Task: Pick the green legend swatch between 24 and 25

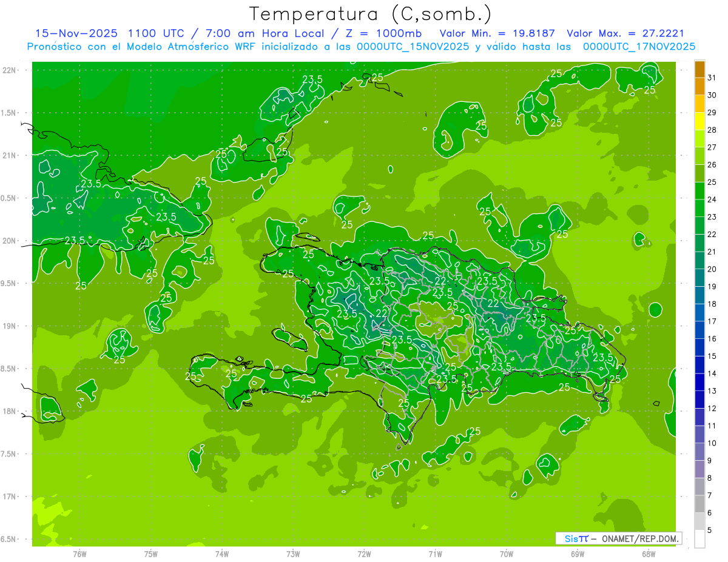Action: (699, 191)
